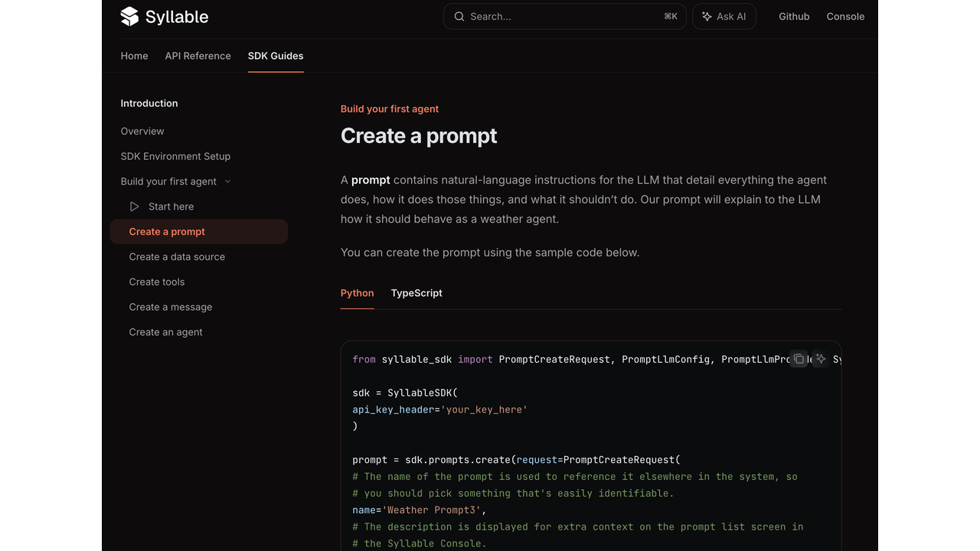Select the SDK Guides tab

[x=276, y=56]
